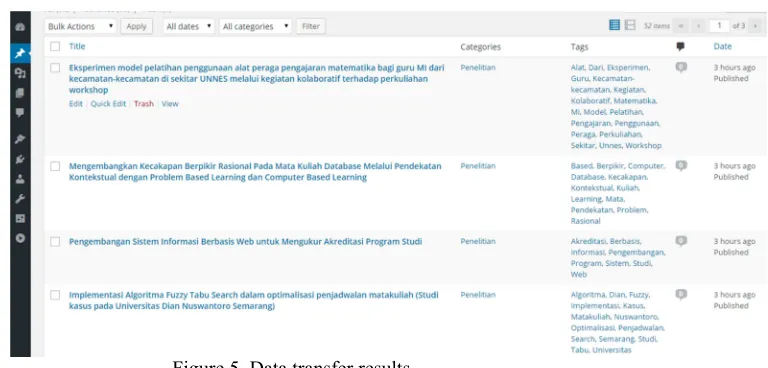Click the current page number field
Screen dimensions: 768x368
pyautogui.click(x=719, y=25)
